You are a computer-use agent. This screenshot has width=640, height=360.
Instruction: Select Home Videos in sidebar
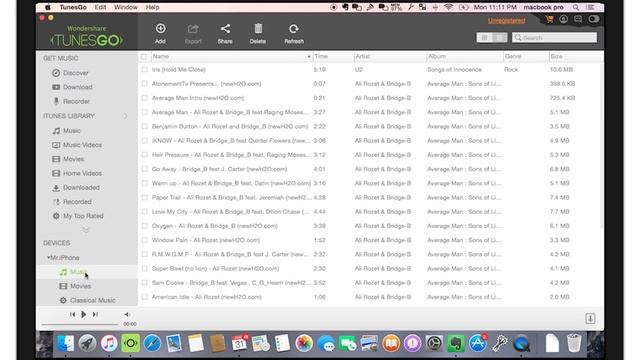(77, 173)
